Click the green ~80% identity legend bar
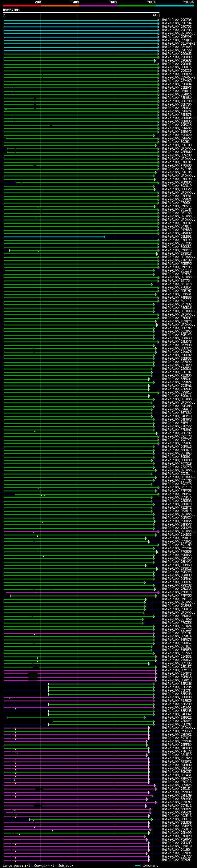The image size is (197, 868). [137, 6]
